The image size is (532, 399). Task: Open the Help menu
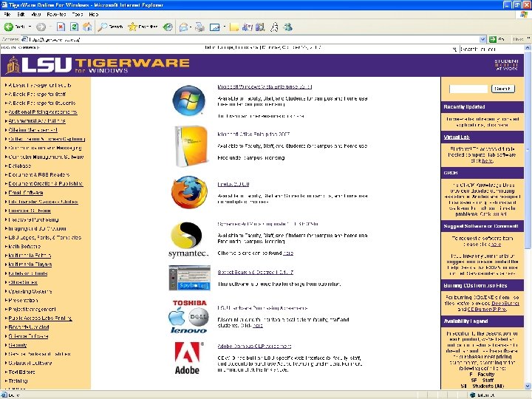tap(94, 14)
